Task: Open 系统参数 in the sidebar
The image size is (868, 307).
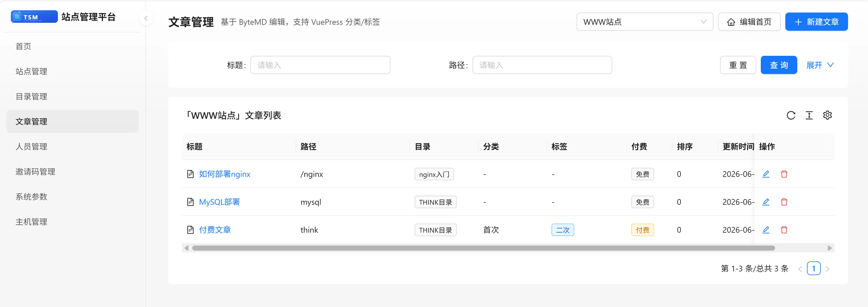Action: coord(72,197)
